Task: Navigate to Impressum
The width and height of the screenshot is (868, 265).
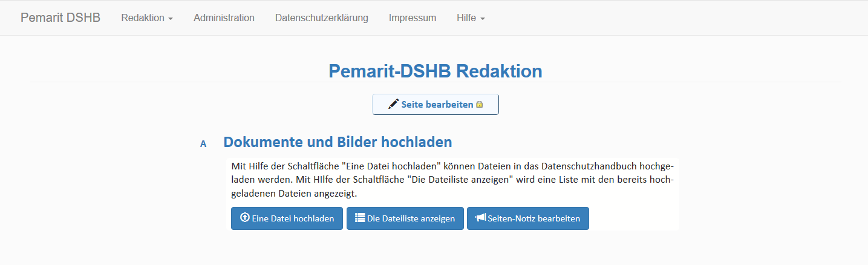Action: (x=412, y=18)
